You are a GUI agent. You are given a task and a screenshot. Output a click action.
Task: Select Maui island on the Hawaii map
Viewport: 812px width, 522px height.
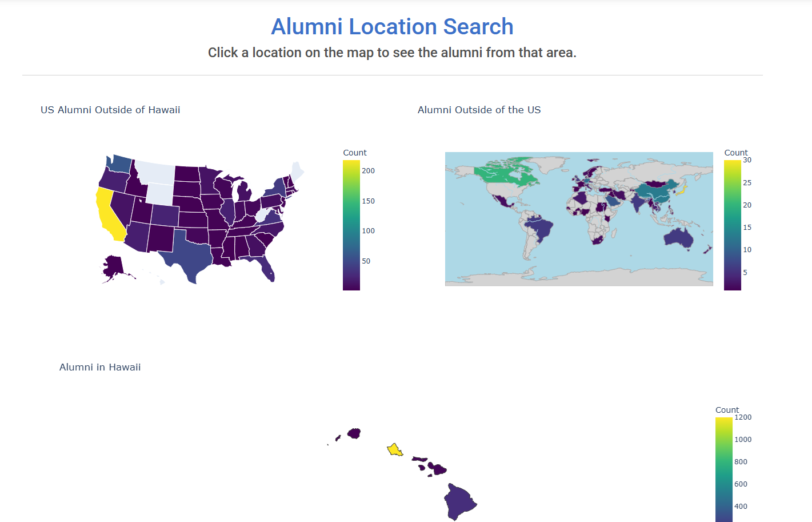coord(438,469)
